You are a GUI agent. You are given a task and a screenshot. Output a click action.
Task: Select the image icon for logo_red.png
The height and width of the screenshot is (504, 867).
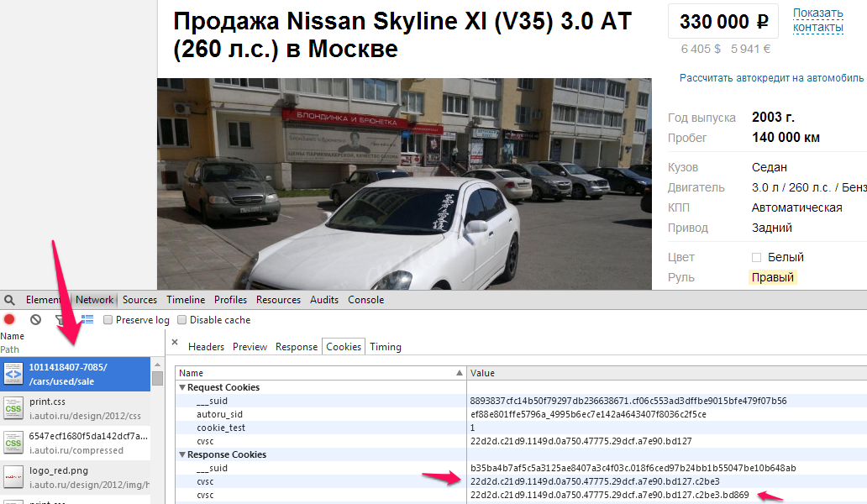pyautogui.click(x=13, y=477)
